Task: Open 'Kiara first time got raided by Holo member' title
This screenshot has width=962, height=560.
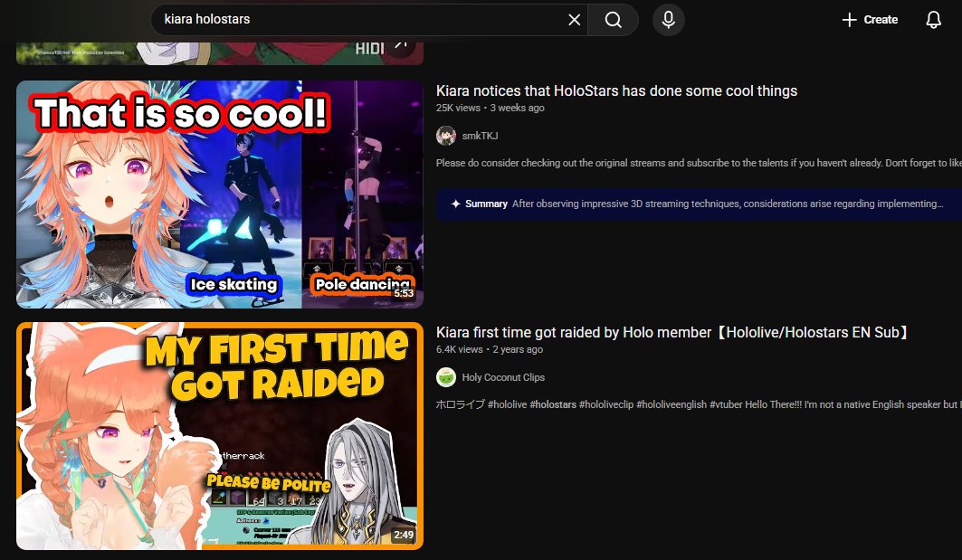Action: [x=673, y=332]
